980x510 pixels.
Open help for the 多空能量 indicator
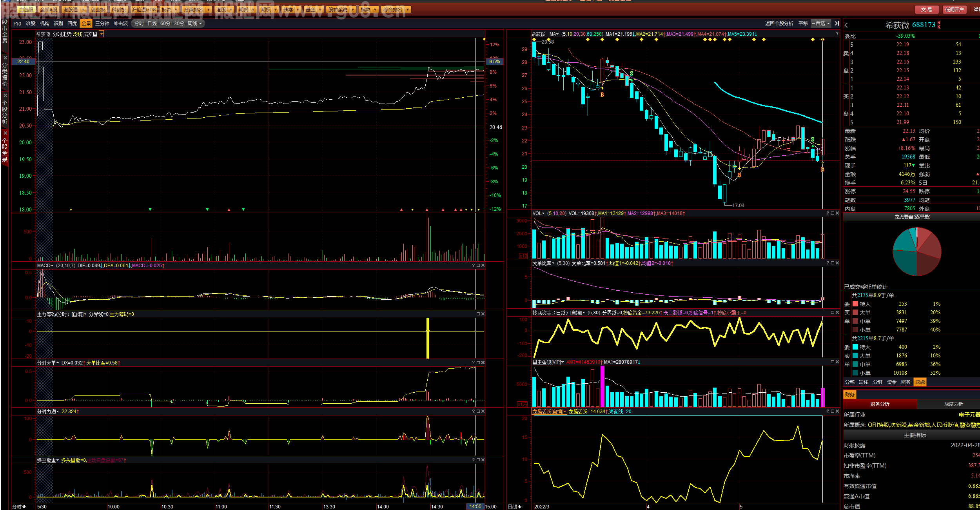pyautogui.click(x=474, y=460)
